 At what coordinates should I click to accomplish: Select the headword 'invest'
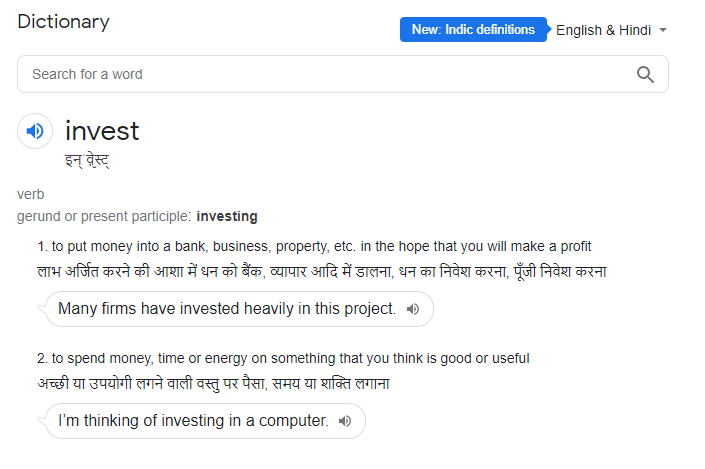pyautogui.click(x=102, y=131)
